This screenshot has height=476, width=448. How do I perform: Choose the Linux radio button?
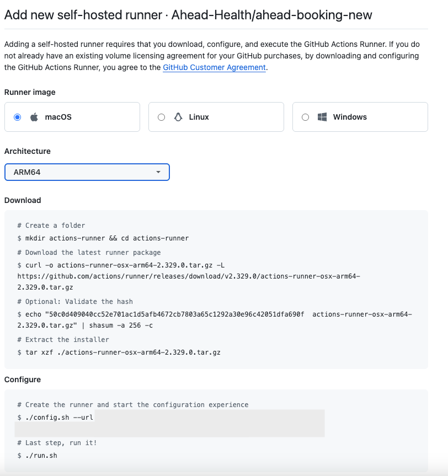tap(161, 117)
